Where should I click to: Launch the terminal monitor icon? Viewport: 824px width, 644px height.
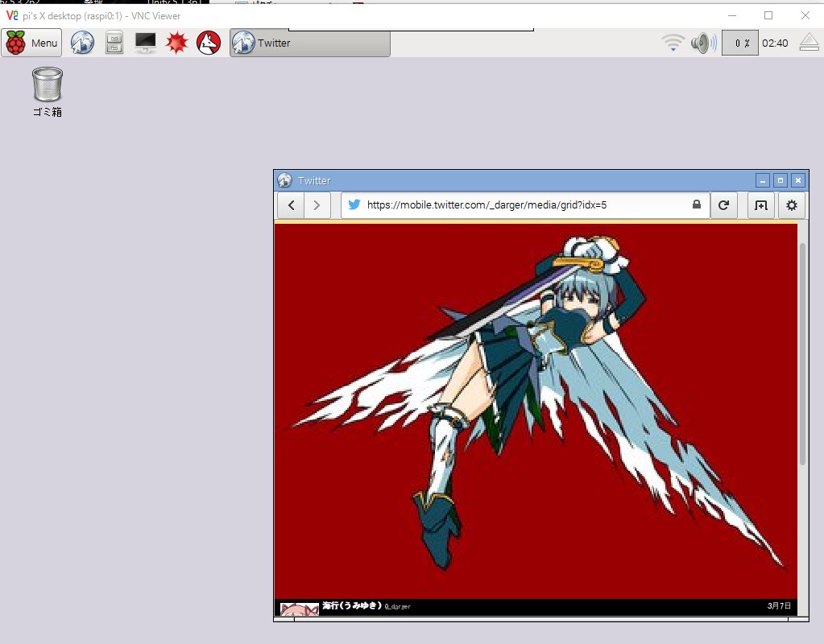click(x=146, y=43)
